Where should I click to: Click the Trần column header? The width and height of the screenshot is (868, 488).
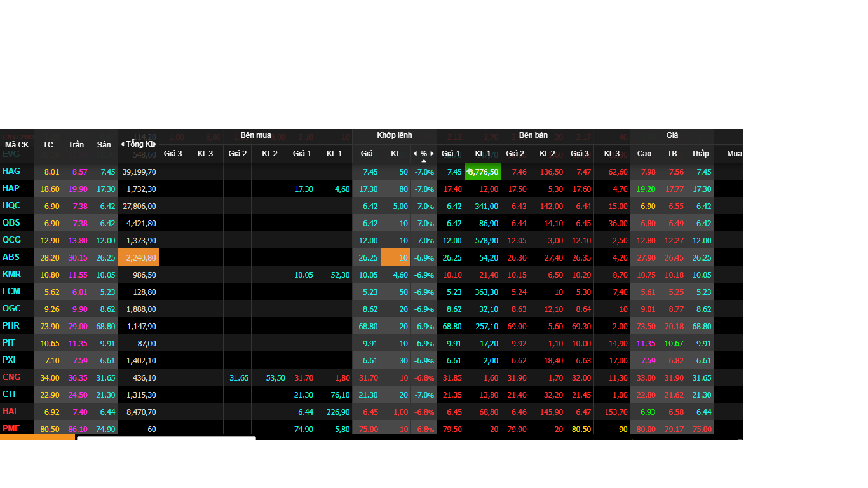tap(76, 145)
